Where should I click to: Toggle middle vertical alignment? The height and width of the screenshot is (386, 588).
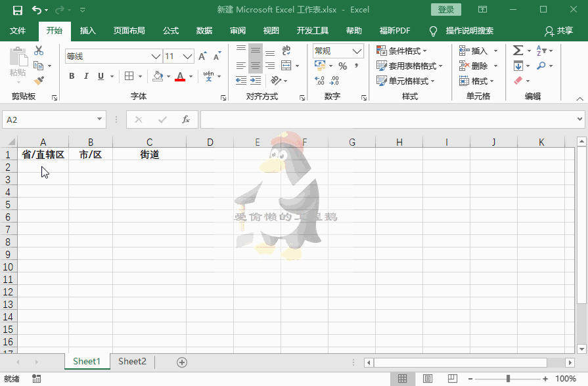pos(256,50)
